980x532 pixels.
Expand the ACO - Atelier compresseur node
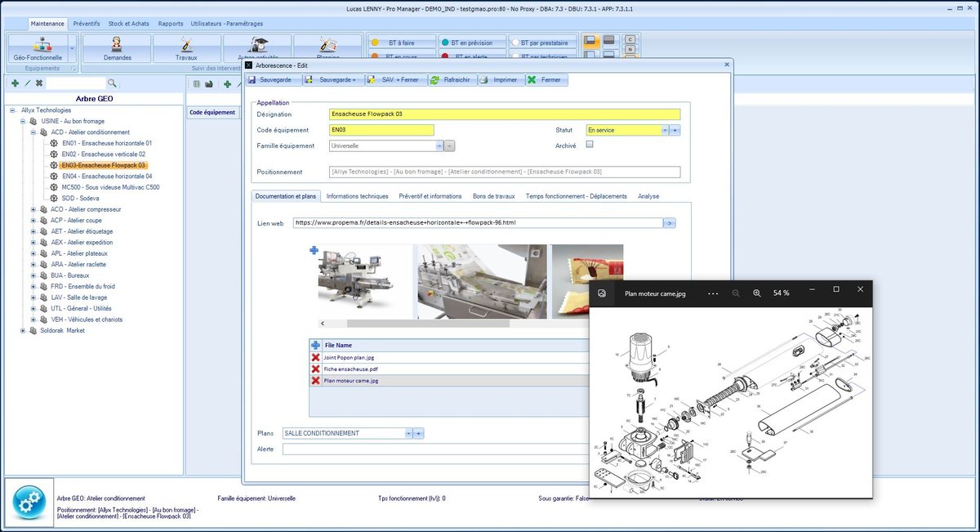tap(33, 209)
